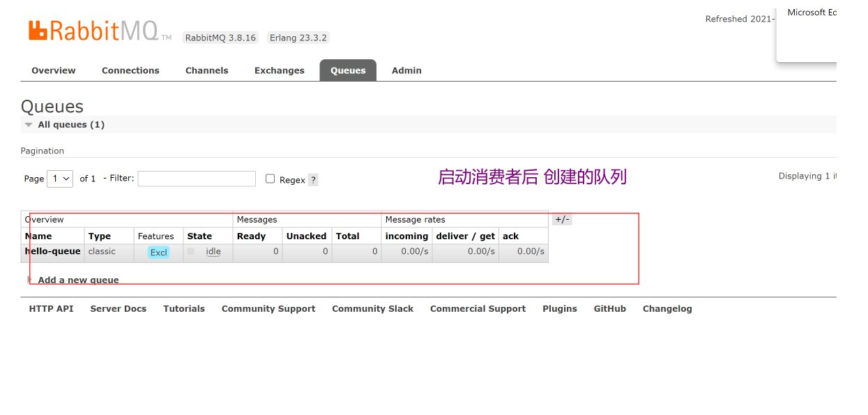This screenshot has height=415, width=868.
Task: Open the +/- column selector
Action: [562, 219]
